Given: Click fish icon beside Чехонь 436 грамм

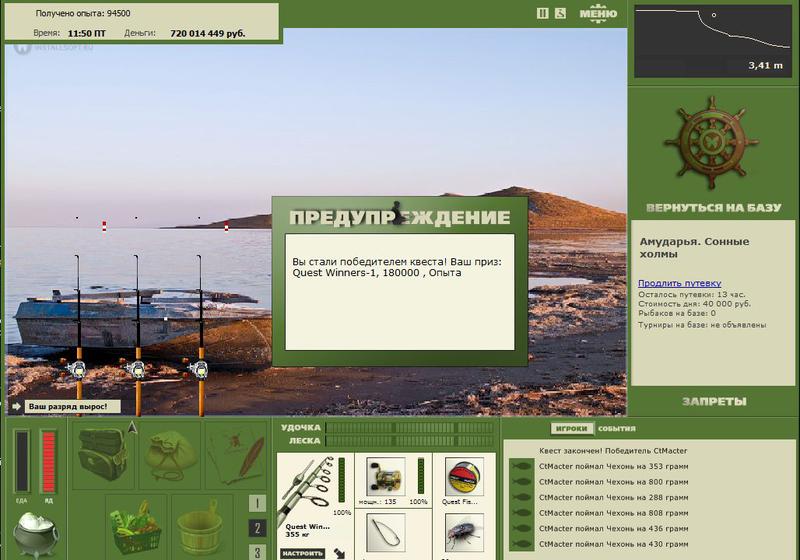Looking at the screenshot, I should (521, 528).
